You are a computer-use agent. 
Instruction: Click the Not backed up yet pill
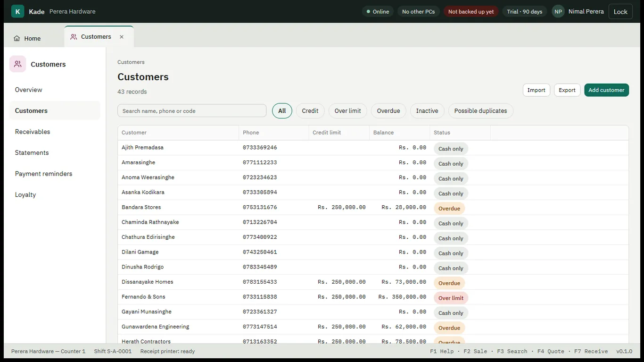tap(471, 11)
